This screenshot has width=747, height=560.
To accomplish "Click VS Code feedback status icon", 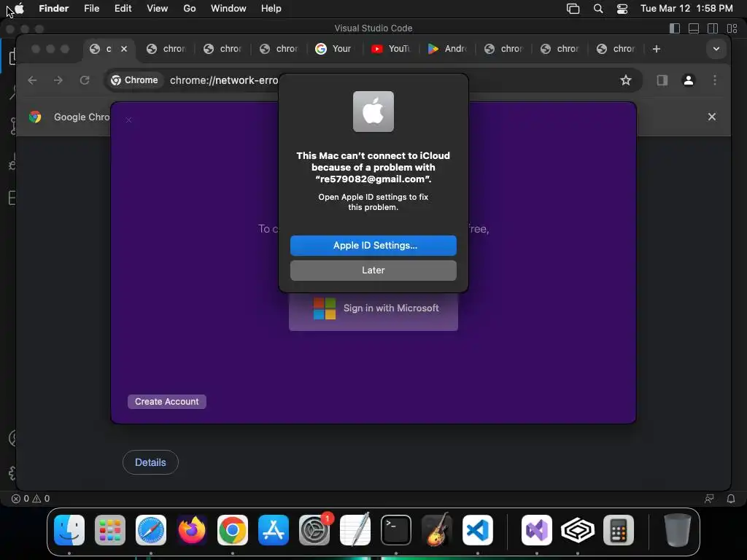I will point(709,499).
